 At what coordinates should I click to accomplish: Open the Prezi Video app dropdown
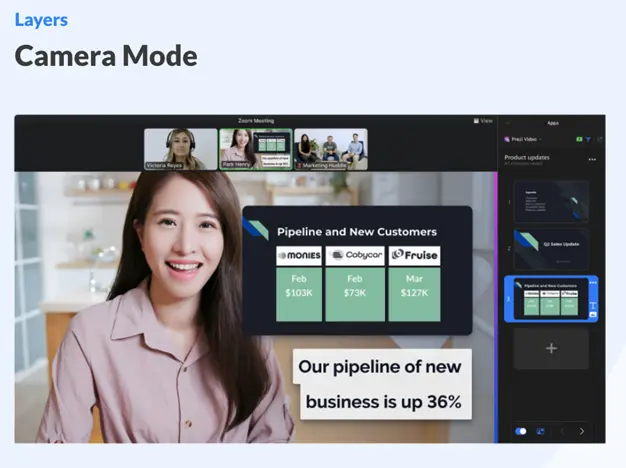[525, 140]
